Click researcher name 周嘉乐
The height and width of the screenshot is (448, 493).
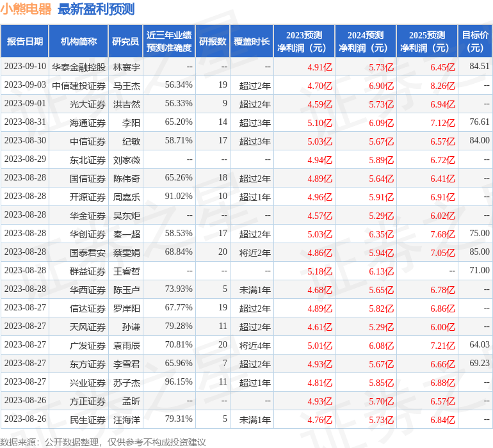pos(127,197)
